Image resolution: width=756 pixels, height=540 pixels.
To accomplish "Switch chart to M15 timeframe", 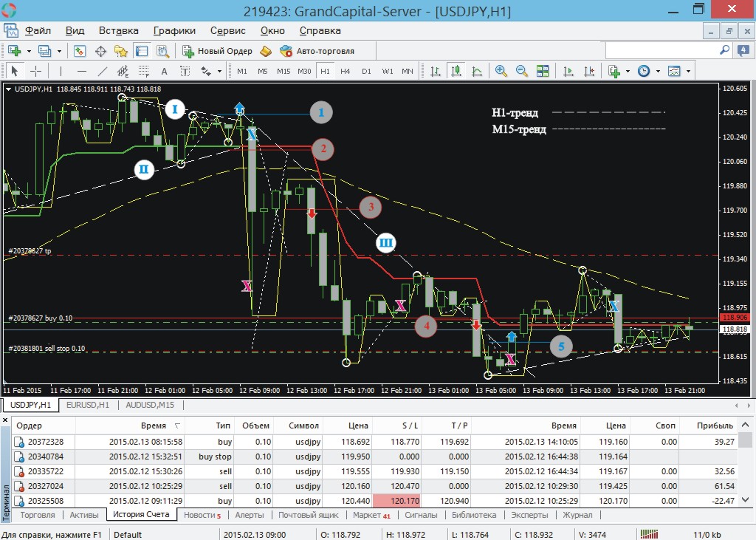I will pyautogui.click(x=283, y=72).
